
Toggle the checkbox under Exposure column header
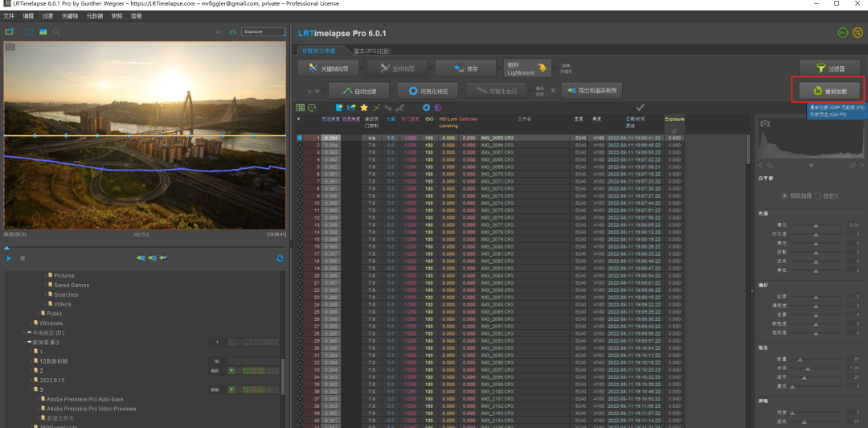(674, 130)
